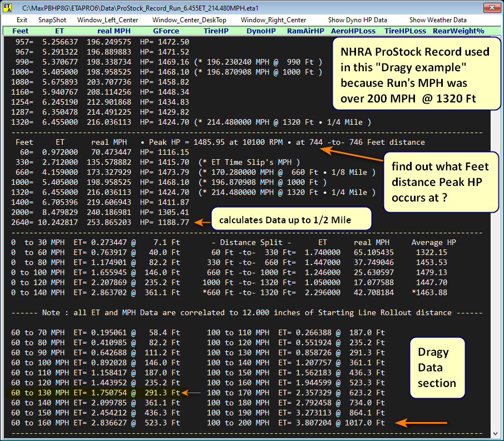The width and height of the screenshot is (504, 441).
Task: Click the ET column header
Action: 60,31
